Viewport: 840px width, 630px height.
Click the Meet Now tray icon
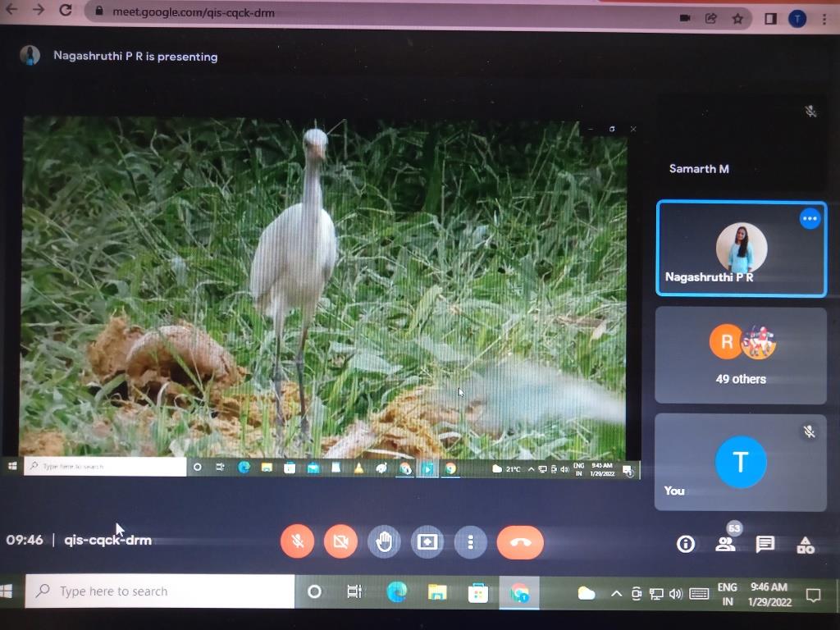pyautogui.click(x=636, y=594)
